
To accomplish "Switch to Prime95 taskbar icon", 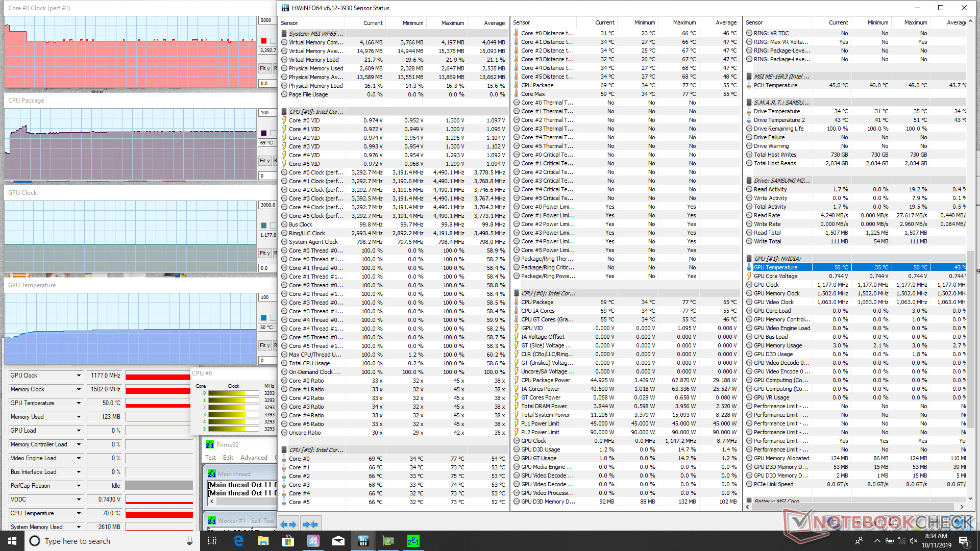I will click(x=413, y=541).
